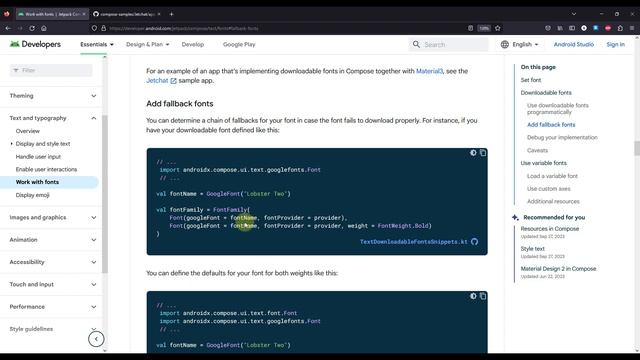Copy the first code block
This screenshot has height=360, width=640.
tap(483, 153)
